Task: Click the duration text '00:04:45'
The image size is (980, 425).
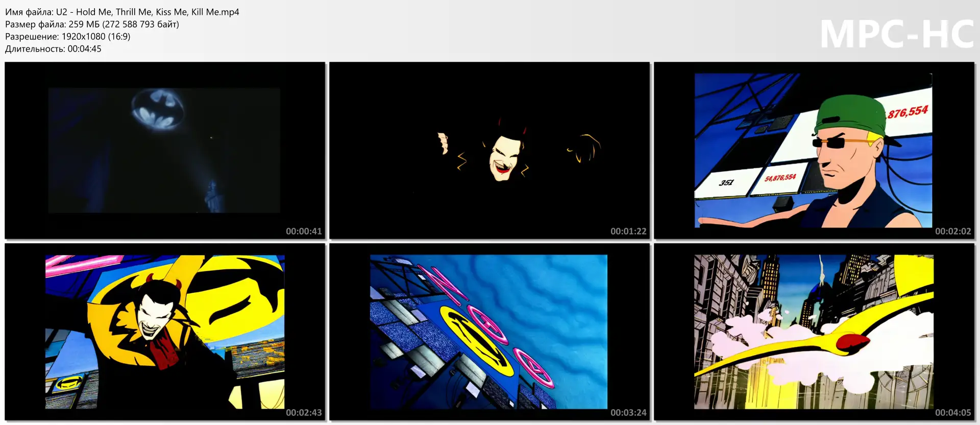Action: point(84,49)
